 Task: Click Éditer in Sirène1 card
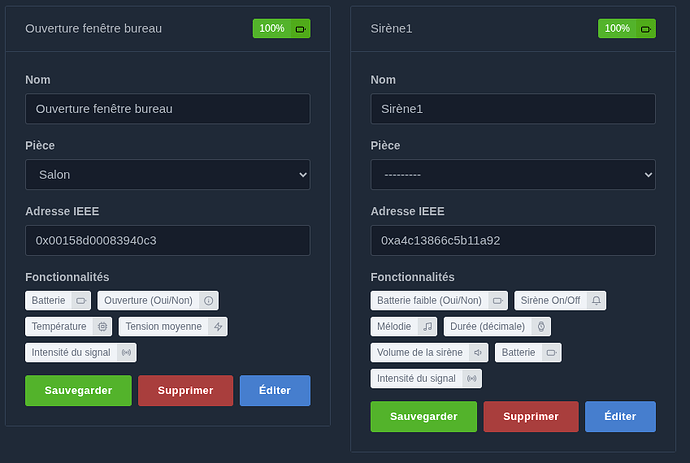tap(620, 416)
